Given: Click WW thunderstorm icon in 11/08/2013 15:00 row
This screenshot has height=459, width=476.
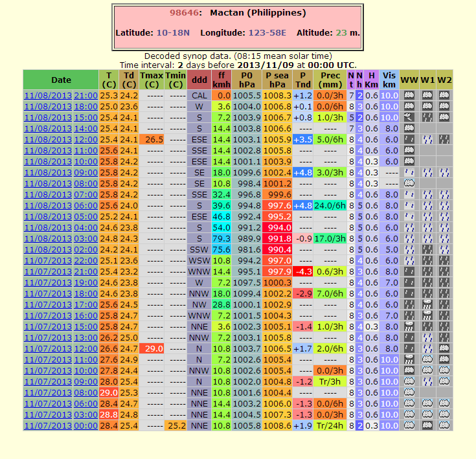Looking at the screenshot, I should click(x=409, y=117).
